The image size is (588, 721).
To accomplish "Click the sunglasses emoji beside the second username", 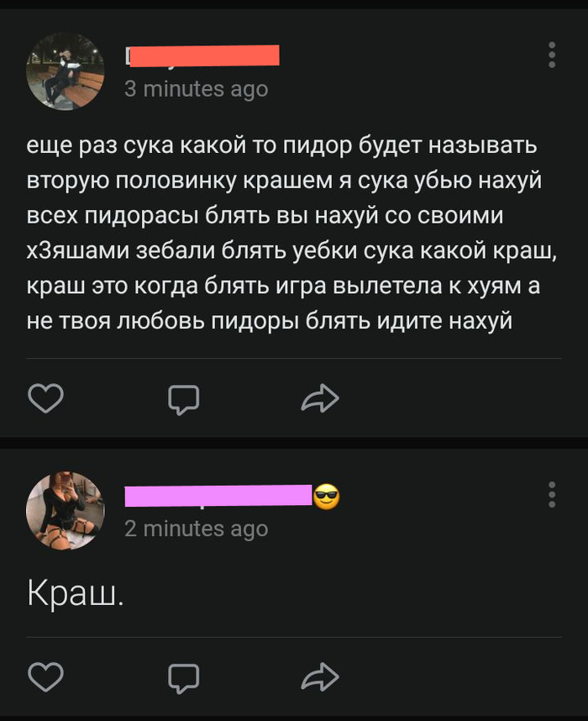I will click(326, 497).
